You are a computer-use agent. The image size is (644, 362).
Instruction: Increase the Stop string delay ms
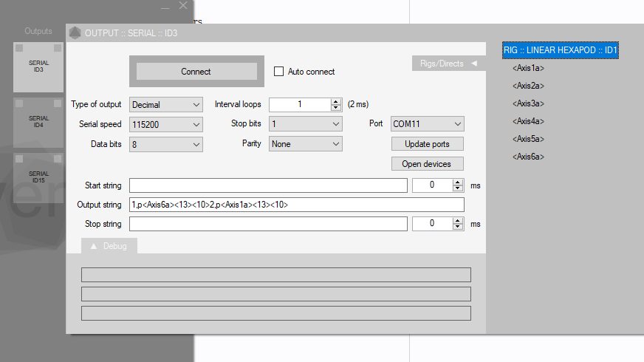click(458, 221)
